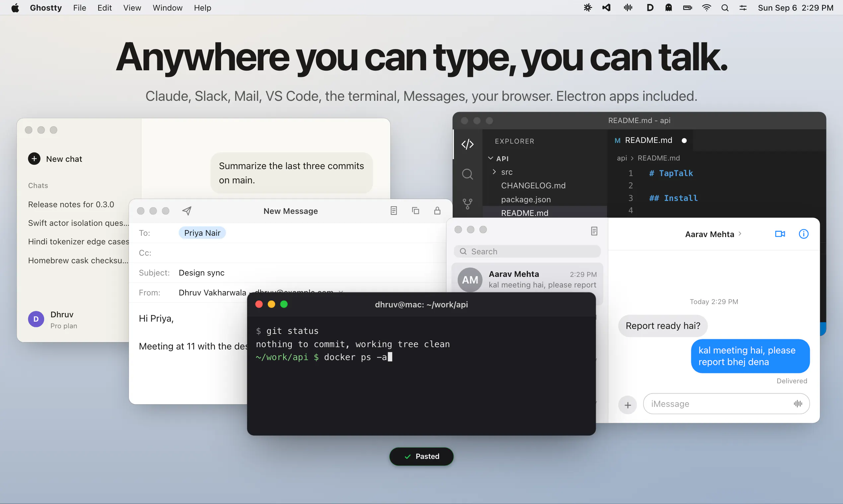Open the Source Control view in VS Code
This screenshot has height=504, width=843.
click(x=467, y=204)
